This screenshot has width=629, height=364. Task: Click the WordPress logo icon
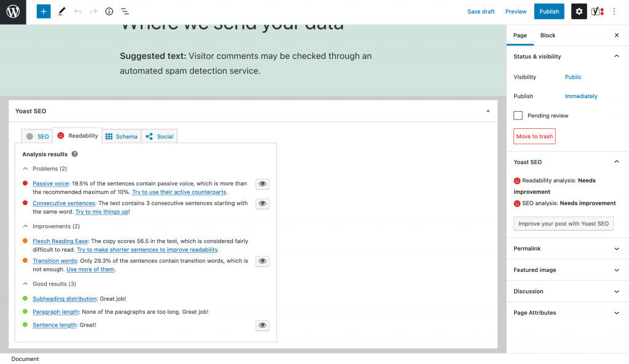pyautogui.click(x=13, y=12)
